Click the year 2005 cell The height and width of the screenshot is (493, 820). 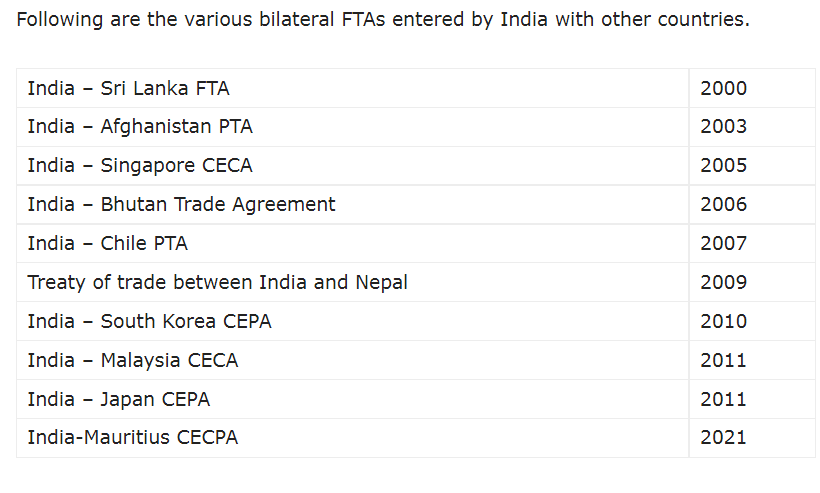723,166
